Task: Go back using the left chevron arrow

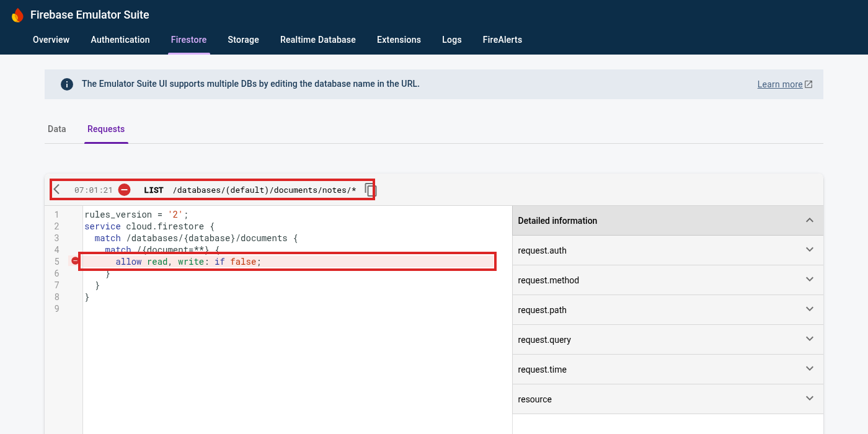Action: point(57,190)
